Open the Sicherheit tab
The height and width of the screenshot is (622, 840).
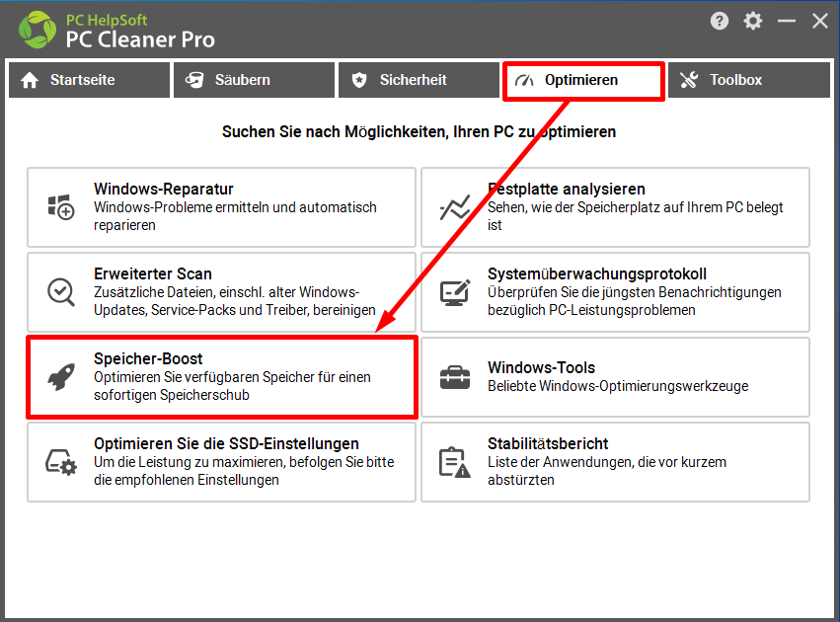pyautogui.click(x=419, y=80)
